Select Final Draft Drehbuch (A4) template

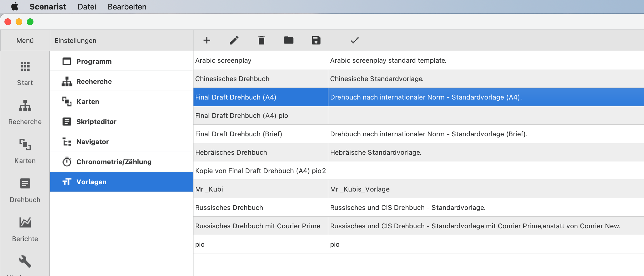coord(260,97)
